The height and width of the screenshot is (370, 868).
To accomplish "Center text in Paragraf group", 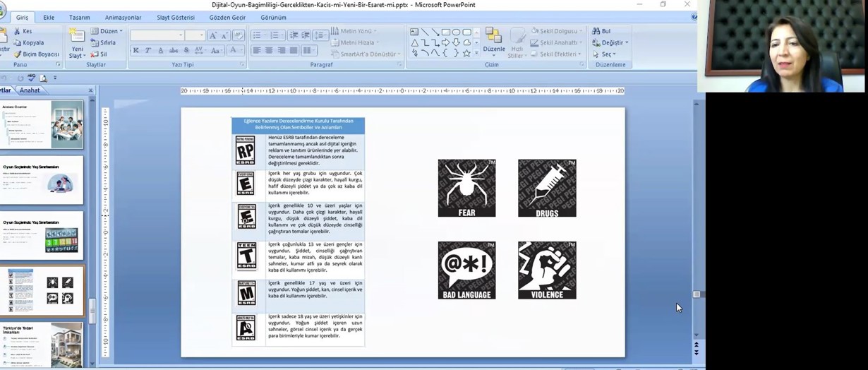I will coord(269,51).
